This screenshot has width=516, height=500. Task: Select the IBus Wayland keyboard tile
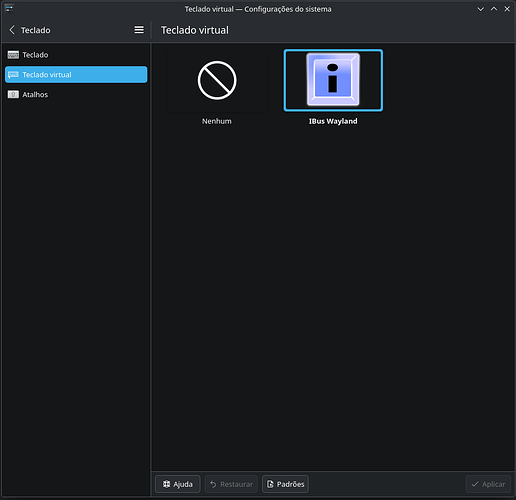(333, 80)
